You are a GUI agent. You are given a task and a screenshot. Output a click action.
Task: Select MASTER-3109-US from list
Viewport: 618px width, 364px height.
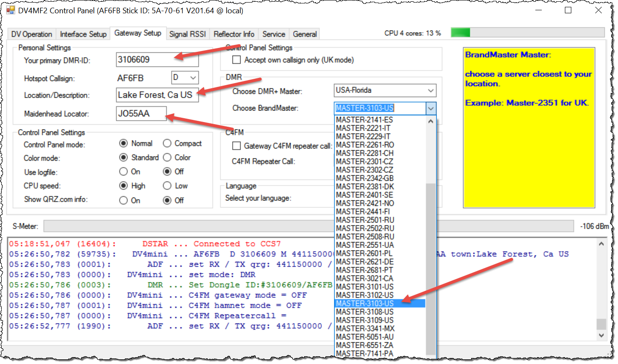pyautogui.click(x=380, y=320)
